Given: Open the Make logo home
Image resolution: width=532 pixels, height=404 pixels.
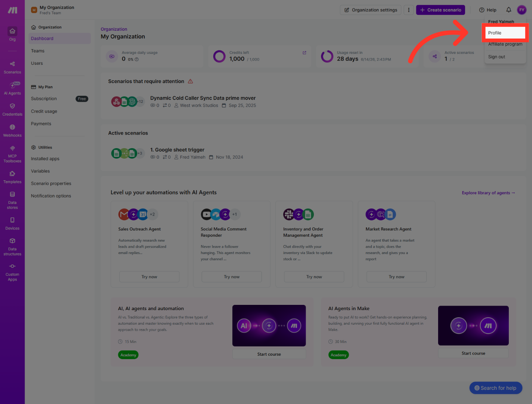Looking at the screenshot, I should [x=12, y=10].
